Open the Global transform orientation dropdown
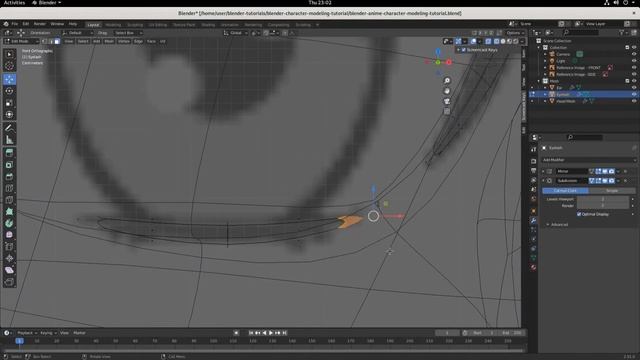This screenshot has height=360, width=640. click(235, 33)
